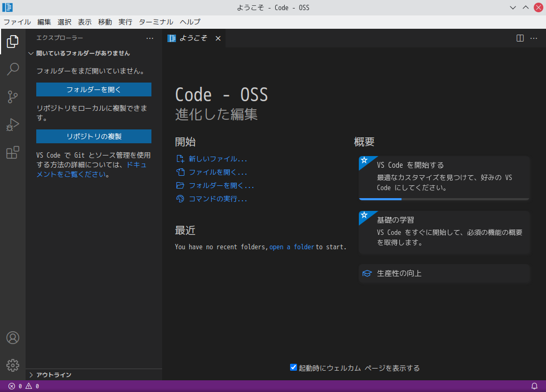This screenshot has height=392, width=546.
Task: Open the Manage gear icon
Action: [x=13, y=365]
